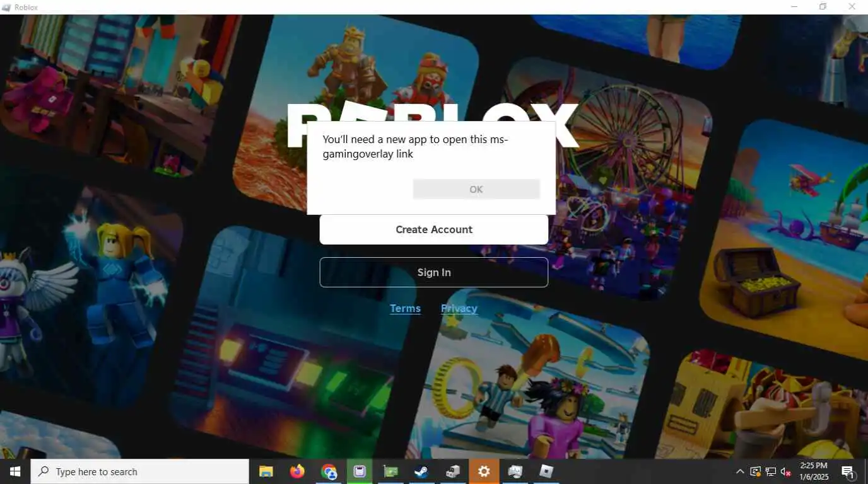
Task: Open the green graphics card app icon
Action: (391, 471)
